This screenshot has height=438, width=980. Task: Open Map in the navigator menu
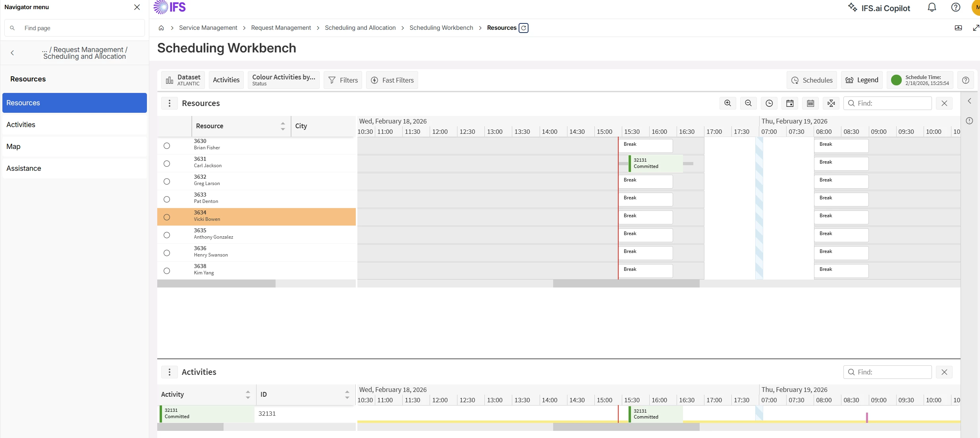pos(14,147)
